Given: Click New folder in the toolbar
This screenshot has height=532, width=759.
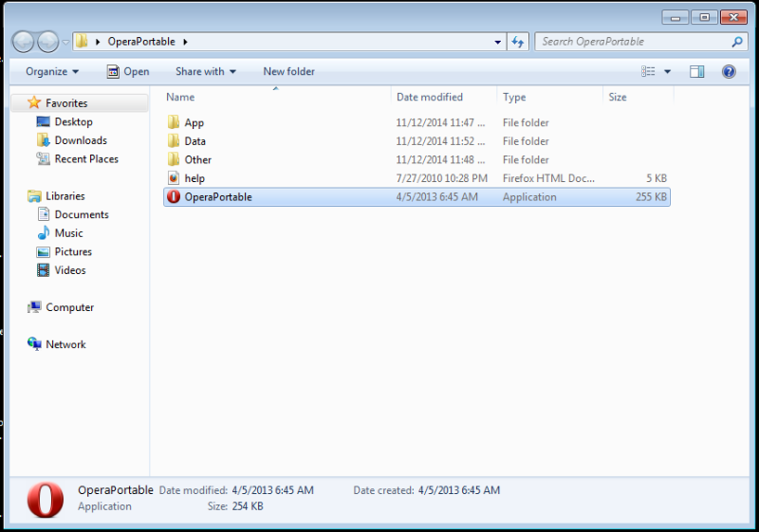Looking at the screenshot, I should pyautogui.click(x=289, y=71).
